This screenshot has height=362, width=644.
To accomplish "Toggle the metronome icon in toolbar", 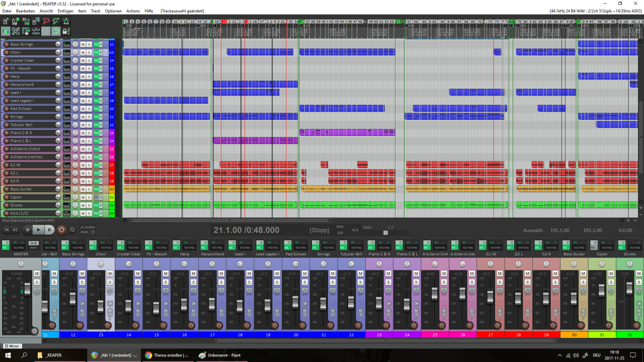I will (x=66, y=21).
